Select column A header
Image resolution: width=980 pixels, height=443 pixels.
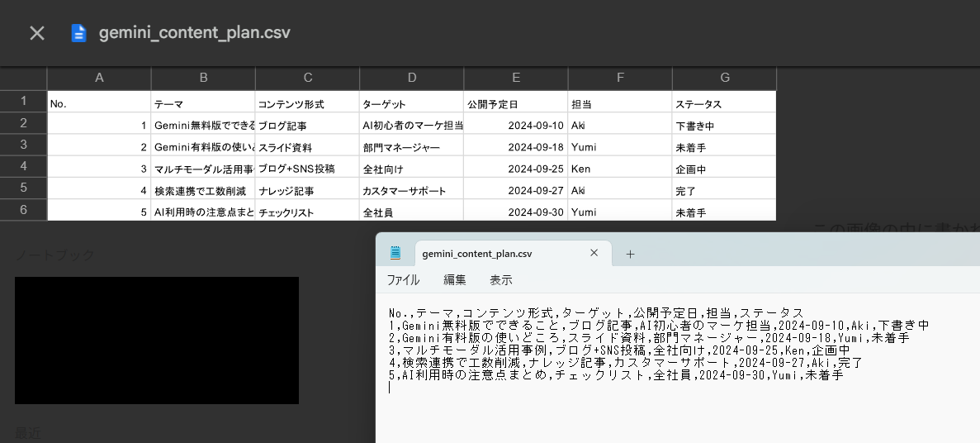pyautogui.click(x=99, y=79)
